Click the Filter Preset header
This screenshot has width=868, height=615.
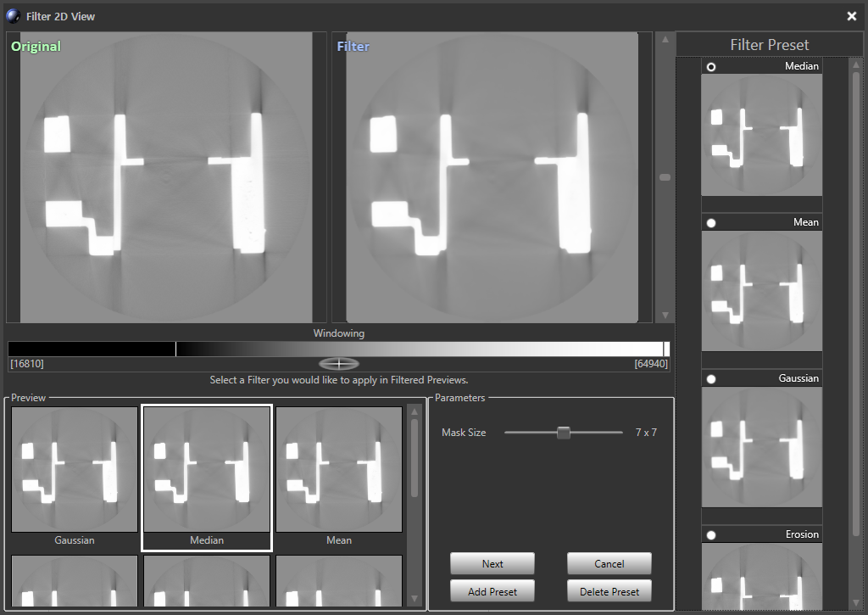(770, 45)
